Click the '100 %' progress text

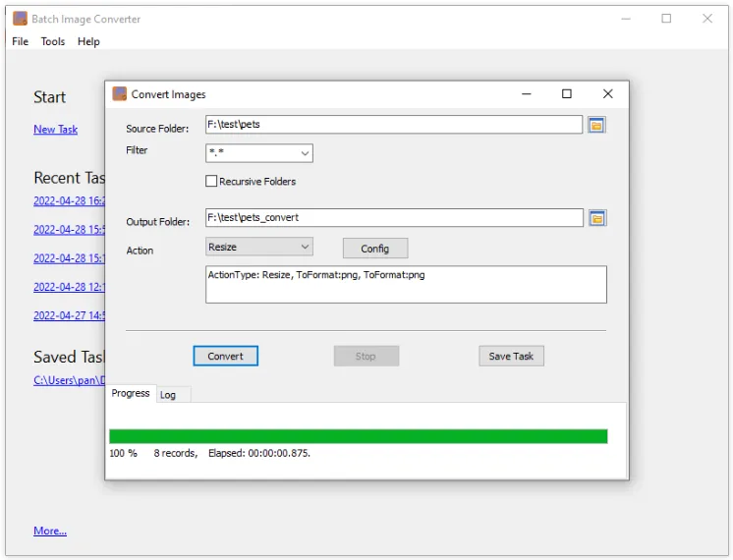pyautogui.click(x=124, y=453)
